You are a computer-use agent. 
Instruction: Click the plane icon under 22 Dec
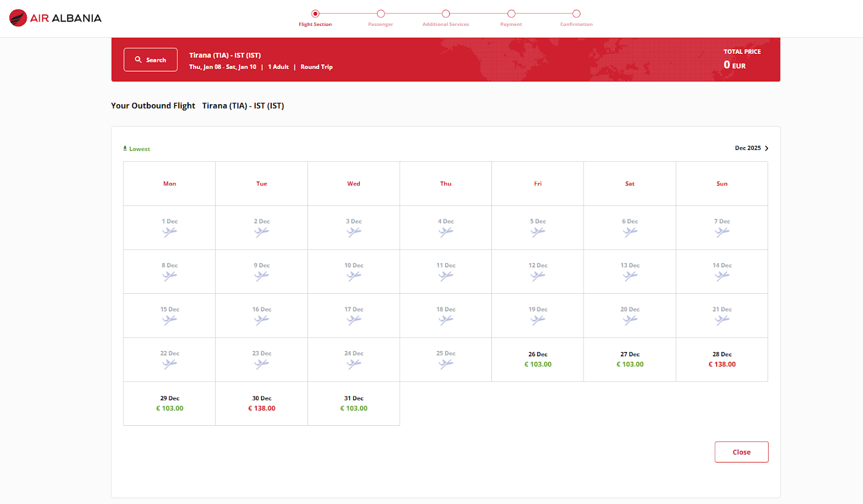click(x=169, y=364)
